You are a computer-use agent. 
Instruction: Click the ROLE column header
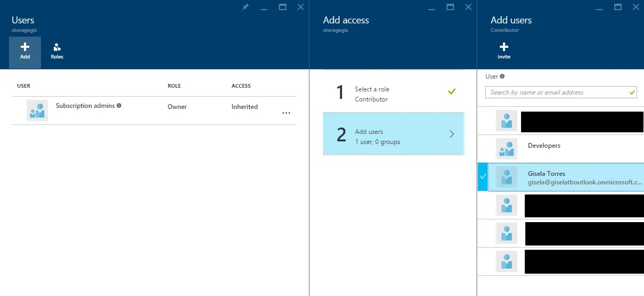174,86
